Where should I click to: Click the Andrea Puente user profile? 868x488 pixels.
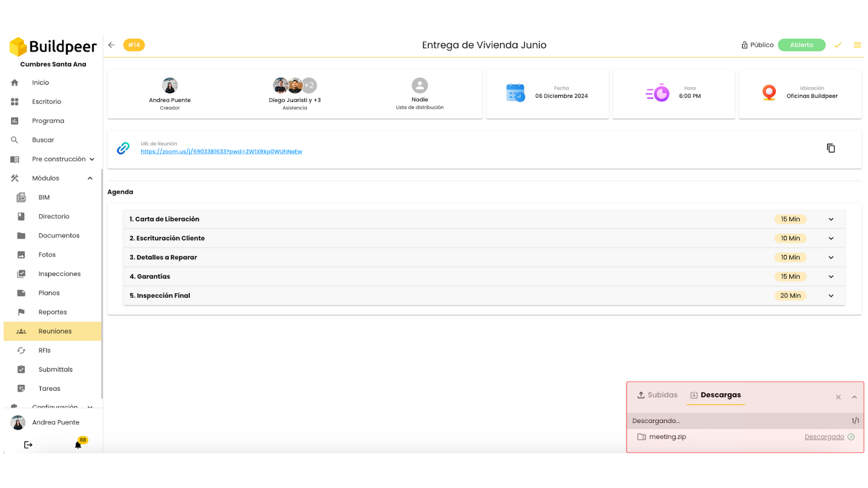[46, 422]
